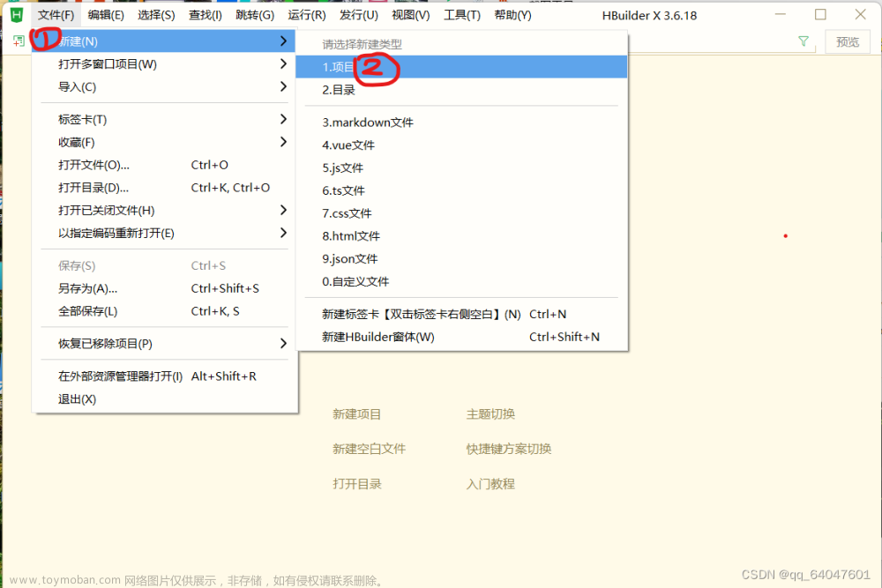This screenshot has width=882, height=588.
Task: Create a 5.js文件
Action: 461,168
